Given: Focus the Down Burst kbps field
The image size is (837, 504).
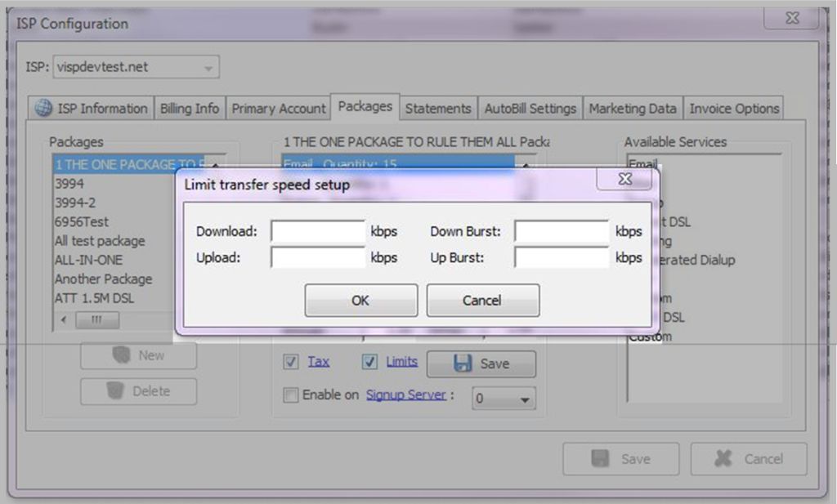Looking at the screenshot, I should pos(561,231).
